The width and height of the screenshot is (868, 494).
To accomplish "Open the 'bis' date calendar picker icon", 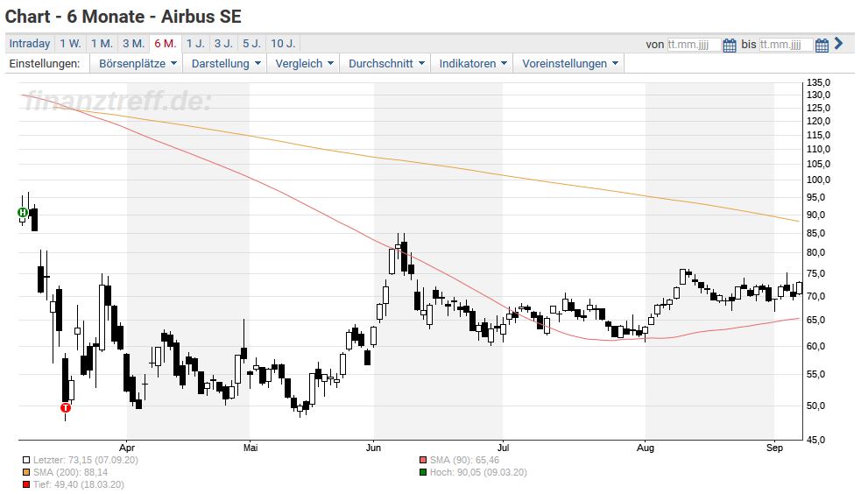I will click(x=822, y=45).
